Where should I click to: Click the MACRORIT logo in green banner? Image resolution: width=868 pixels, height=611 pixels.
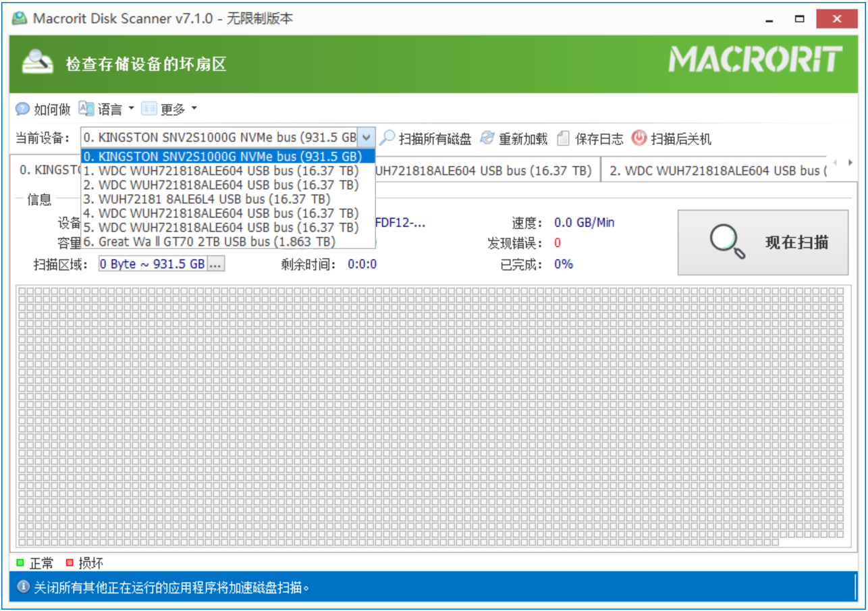point(755,59)
